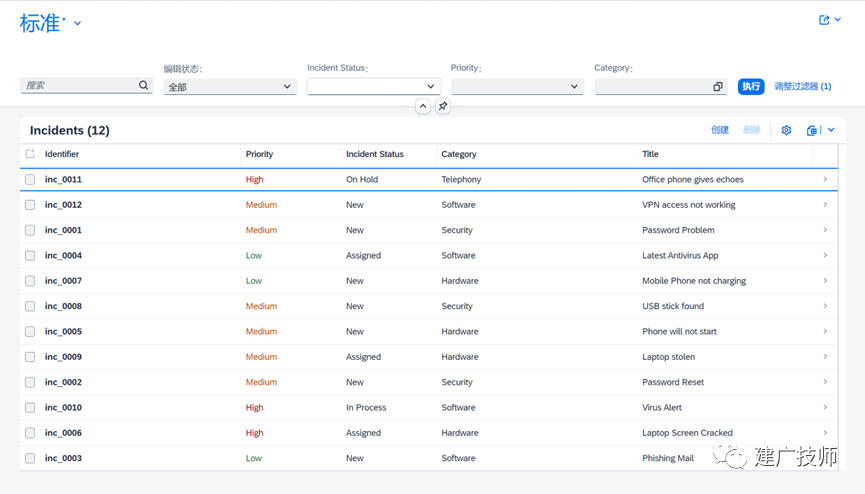The image size is (865, 494).
Task: Export table to spreadsheet icon
Action: [811, 130]
